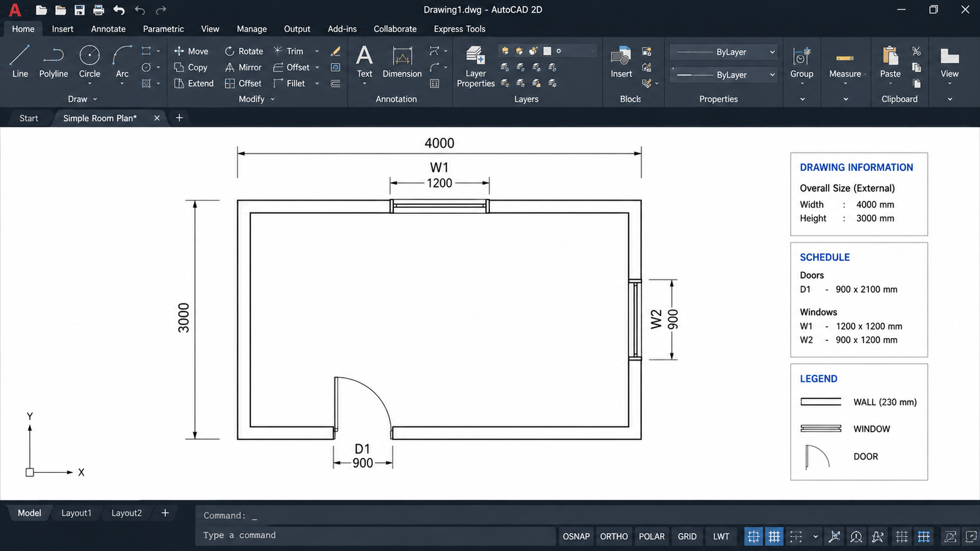Open the status bar snap settings chevron
The width and height of the screenshot is (980, 551).
click(815, 537)
